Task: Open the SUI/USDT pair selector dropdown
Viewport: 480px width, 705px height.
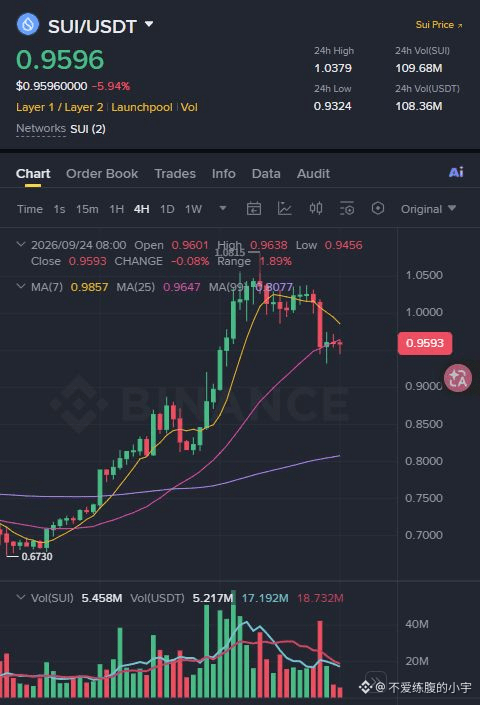Action: coord(149,24)
